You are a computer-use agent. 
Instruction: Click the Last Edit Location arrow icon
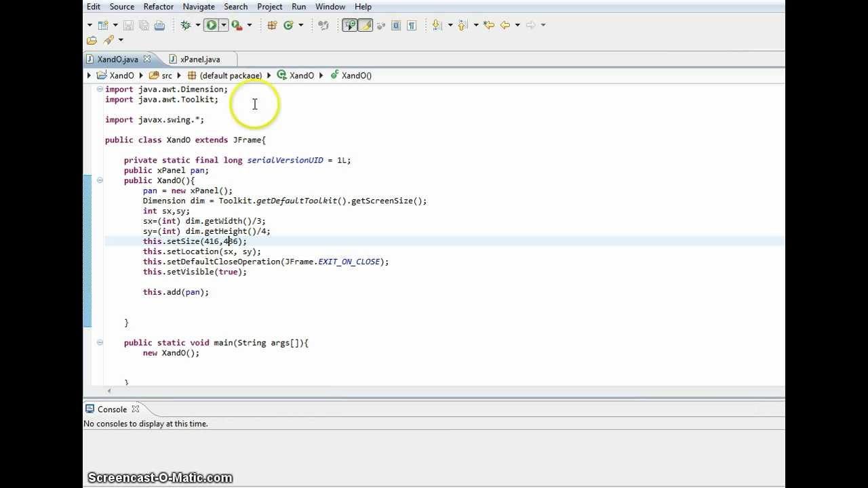488,25
